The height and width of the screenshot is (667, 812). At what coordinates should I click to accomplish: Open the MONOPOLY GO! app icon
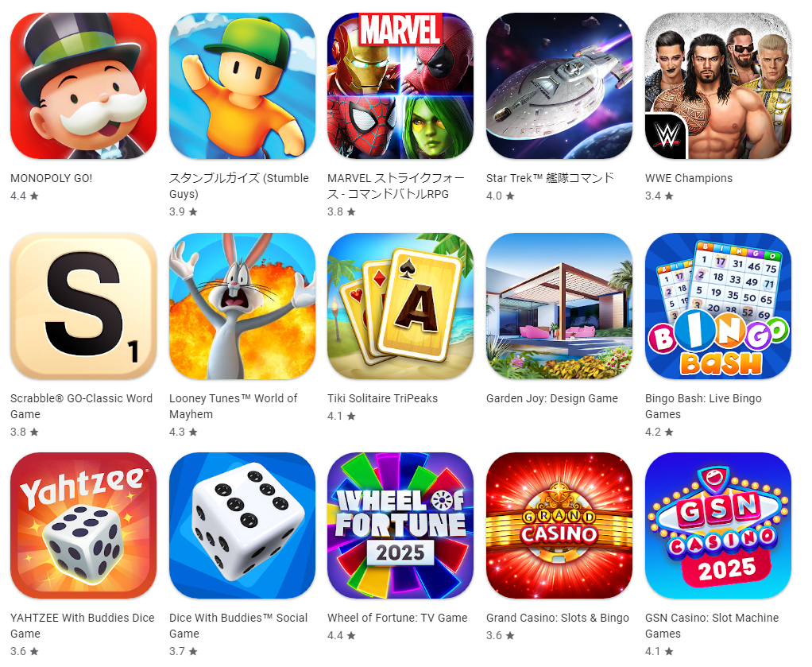pyautogui.click(x=83, y=86)
